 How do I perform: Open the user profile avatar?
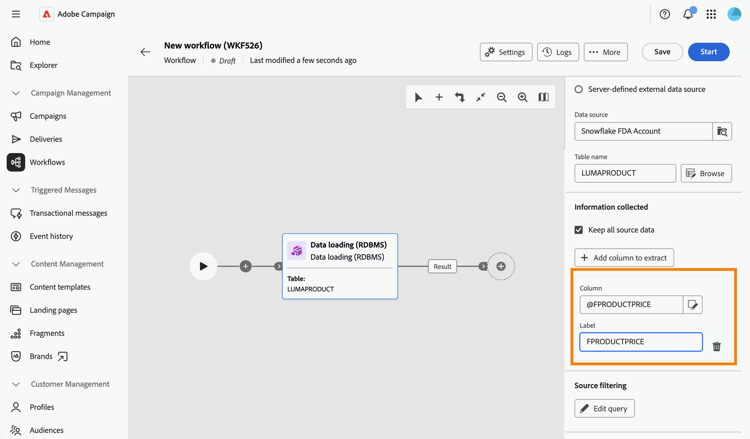(734, 14)
